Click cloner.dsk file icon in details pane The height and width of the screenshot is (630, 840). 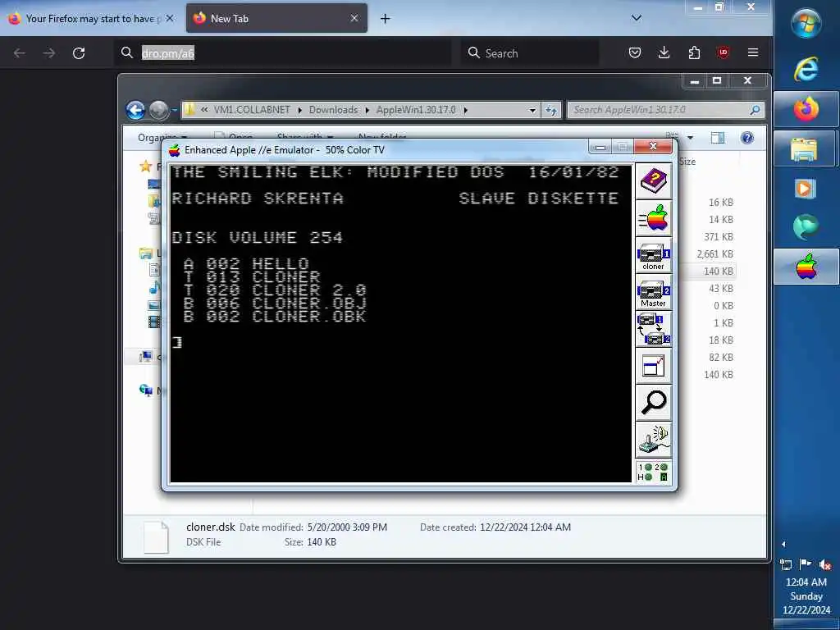(x=156, y=536)
